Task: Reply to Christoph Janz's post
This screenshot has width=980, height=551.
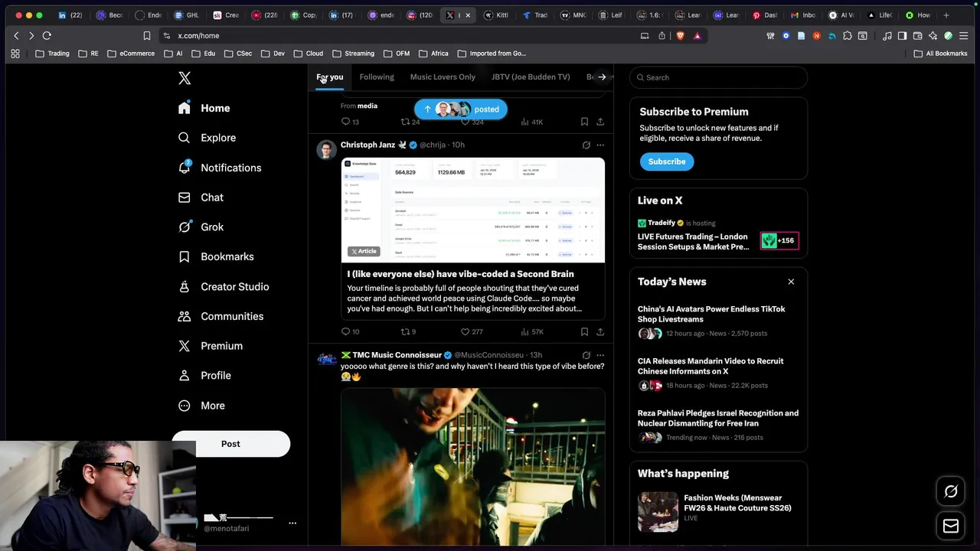Action: (x=350, y=331)
